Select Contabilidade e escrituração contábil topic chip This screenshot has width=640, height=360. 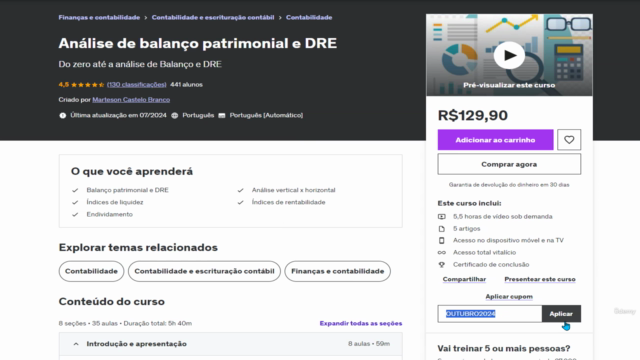pos(204,271)
